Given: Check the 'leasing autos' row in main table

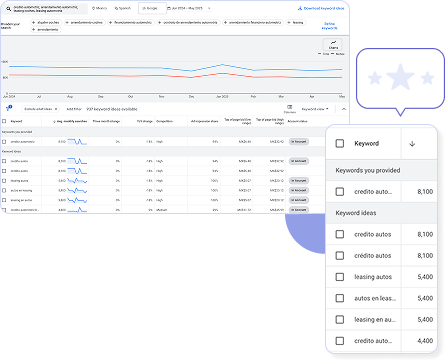Looking at the screenshot, I should [x=4, y=181].
